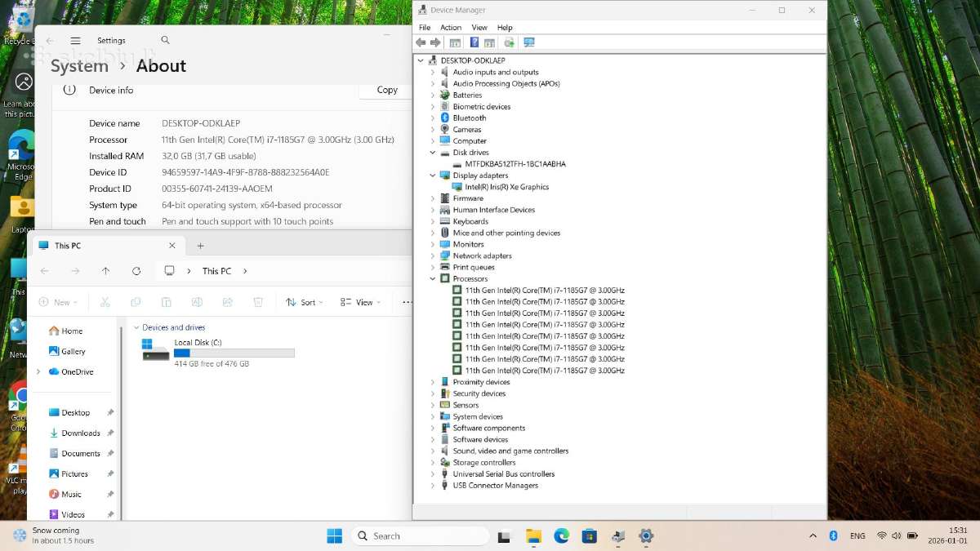Expand the Network adapters category
The height and width of the screenshot is (551, 980).
(x=433, y=256)
